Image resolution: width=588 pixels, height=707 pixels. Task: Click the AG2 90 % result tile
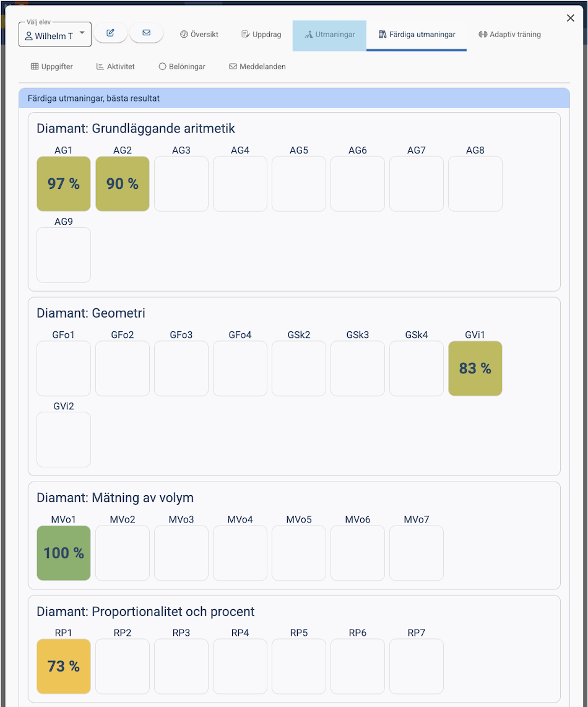(123, 184)
